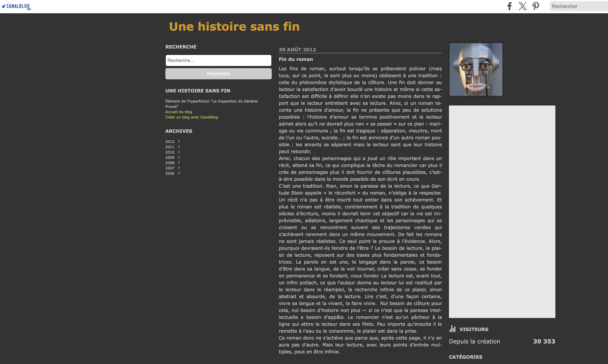The image size is (608, 364).
Task: Click the Visiteurs bar chart icon
Action: pyautogui.click(x=453, y=329)
